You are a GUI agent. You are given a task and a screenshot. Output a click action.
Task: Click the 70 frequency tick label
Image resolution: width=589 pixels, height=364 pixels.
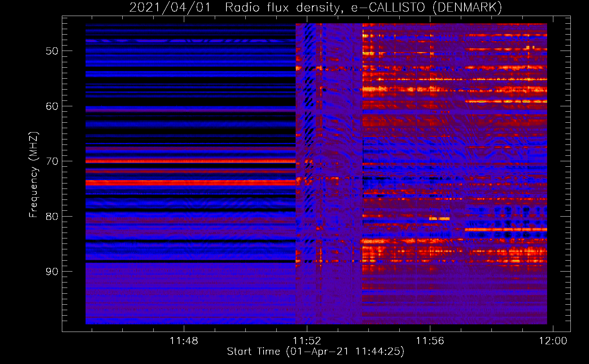click(52, 161)
